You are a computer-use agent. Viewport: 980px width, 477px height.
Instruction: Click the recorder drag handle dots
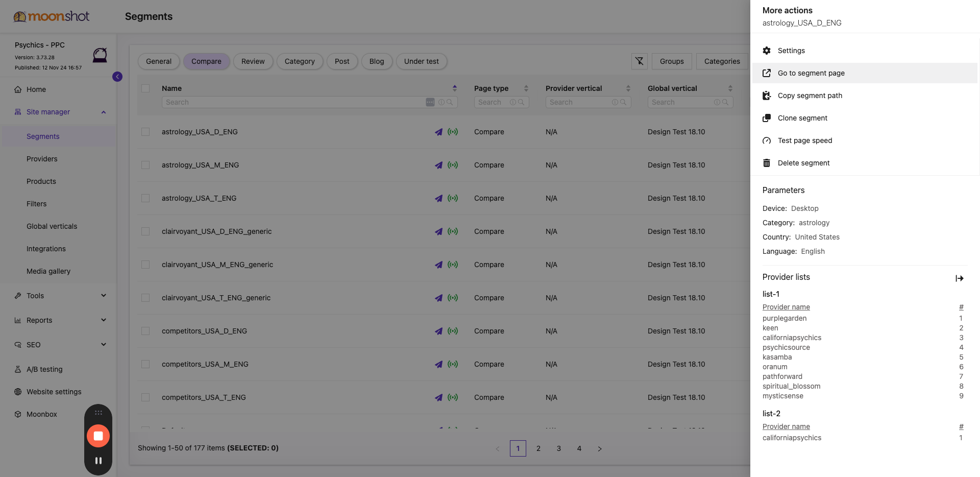[99, 413]
